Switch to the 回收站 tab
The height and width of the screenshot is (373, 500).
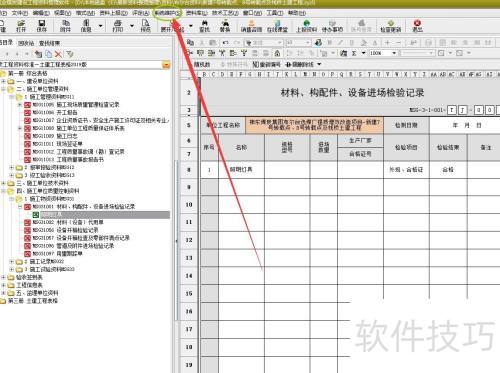point(26,43)
